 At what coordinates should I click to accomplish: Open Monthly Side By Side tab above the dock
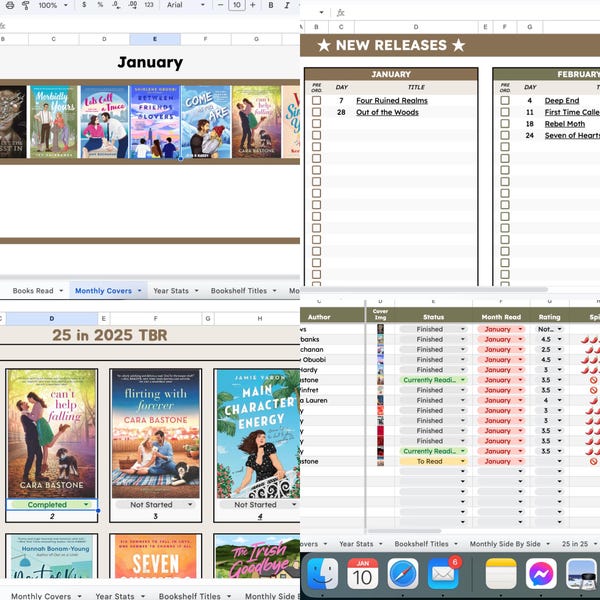tap(505, 544)
